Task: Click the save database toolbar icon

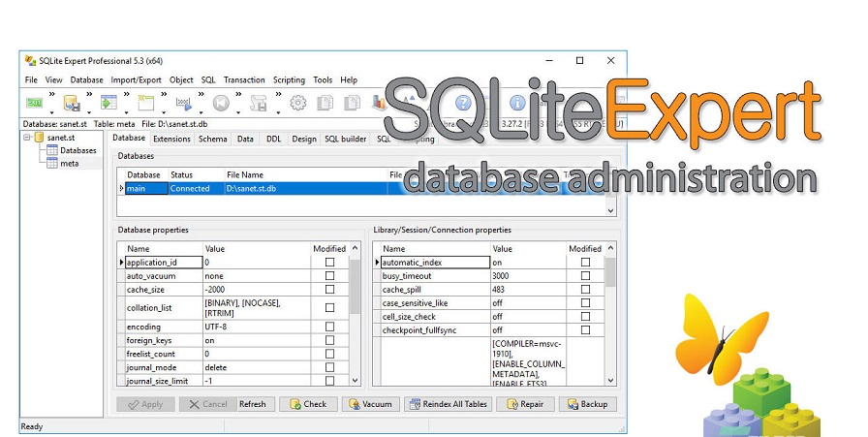Action: (x=72, y=103)
